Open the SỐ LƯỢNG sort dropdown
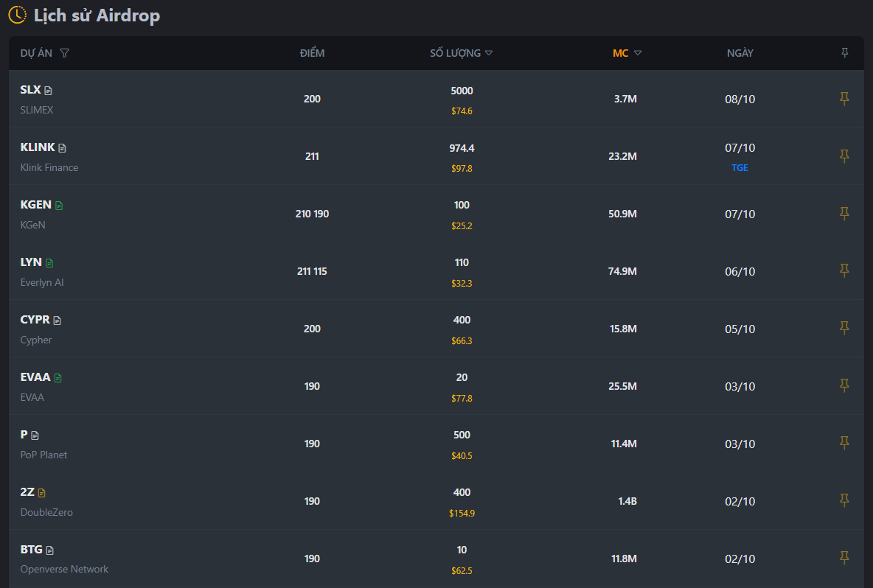The width and height of the screenshot is (873, 588). pos(488,52)
